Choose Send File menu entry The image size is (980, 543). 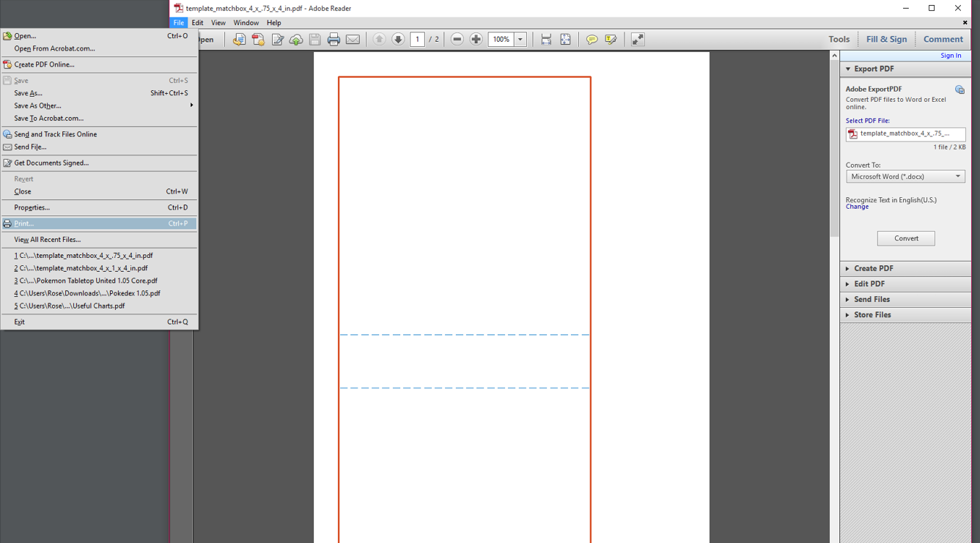point(99,147)
